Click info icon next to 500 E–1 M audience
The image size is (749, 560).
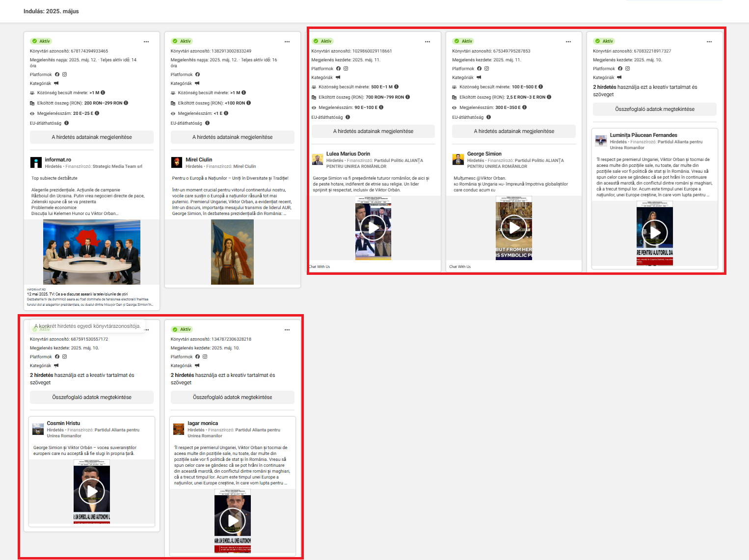(397, 86)
